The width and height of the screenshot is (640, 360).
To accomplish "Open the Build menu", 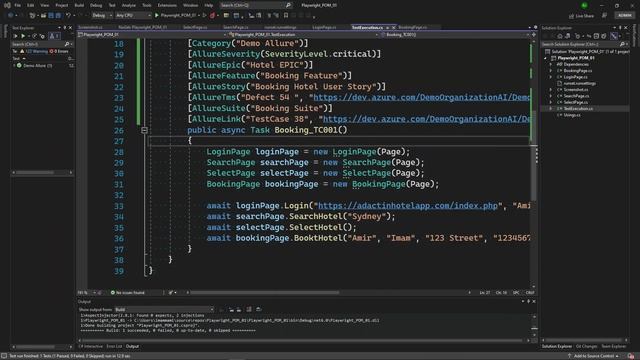I will (x=79, y=5).
